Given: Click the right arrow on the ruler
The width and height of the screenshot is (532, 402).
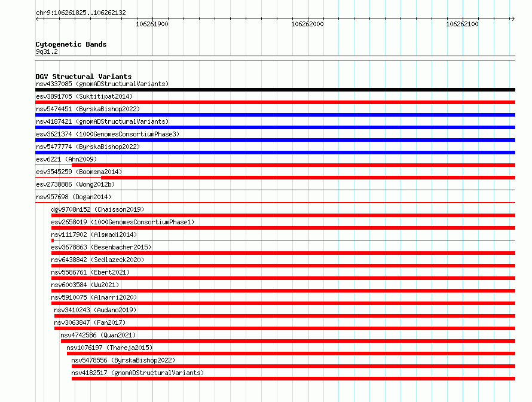Looking at the screenshot, I should tap(513, 19).
